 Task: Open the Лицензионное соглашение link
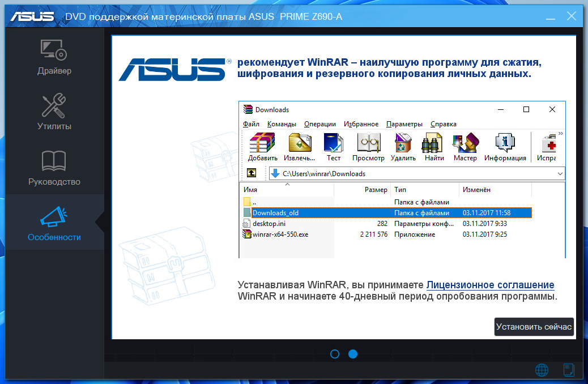coord(490,285)
